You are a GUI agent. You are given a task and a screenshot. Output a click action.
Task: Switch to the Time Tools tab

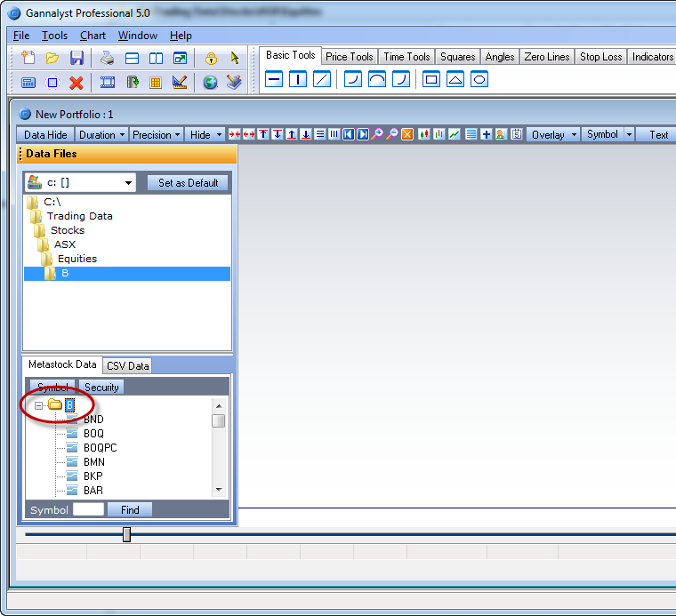tap(406, 56)
